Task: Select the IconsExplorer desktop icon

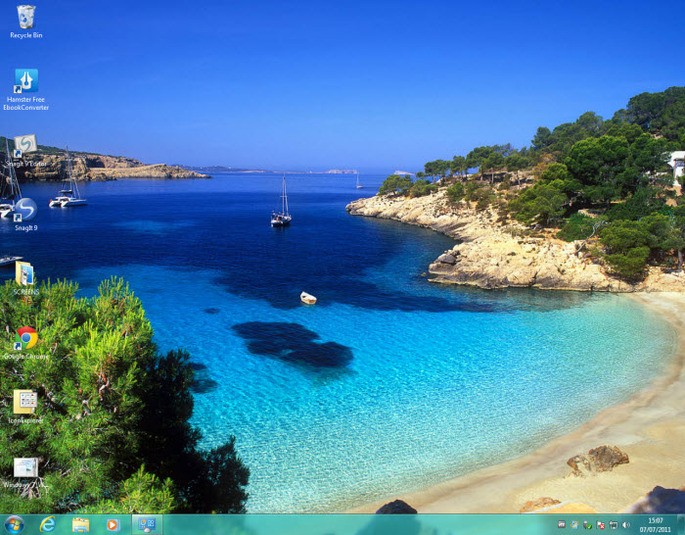Action: 26,407
